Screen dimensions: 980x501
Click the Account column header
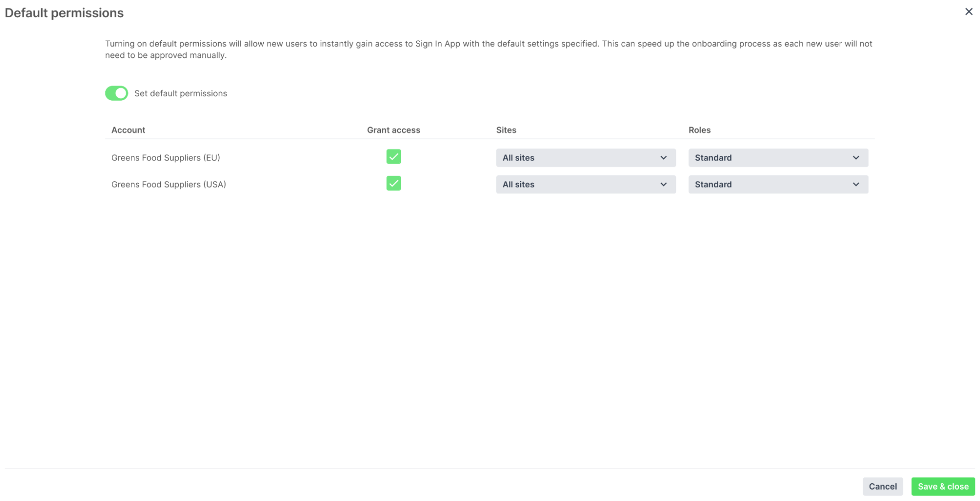pos(128,130)
